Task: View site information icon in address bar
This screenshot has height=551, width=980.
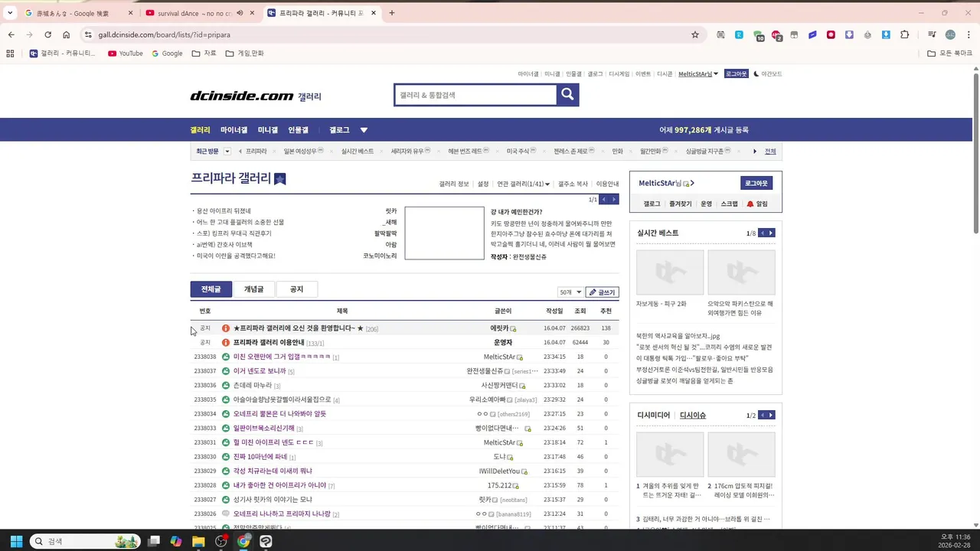Action: click(88, 34)
